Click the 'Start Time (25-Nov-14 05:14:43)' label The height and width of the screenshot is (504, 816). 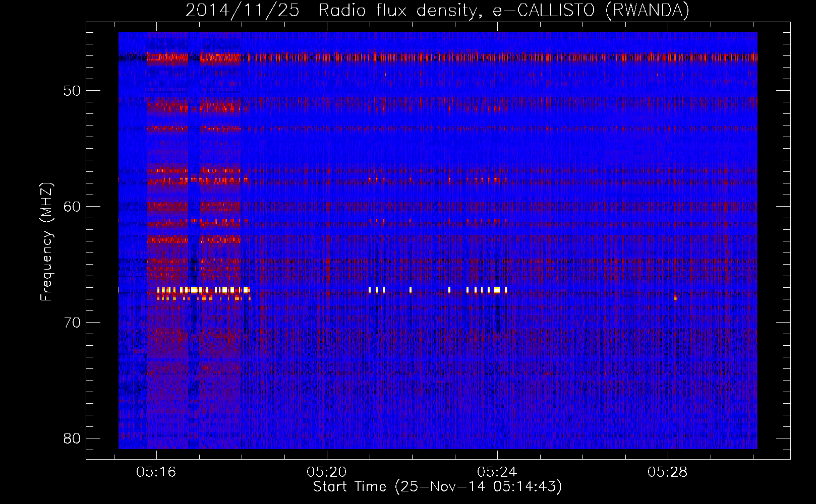click(x=437, y=487)
